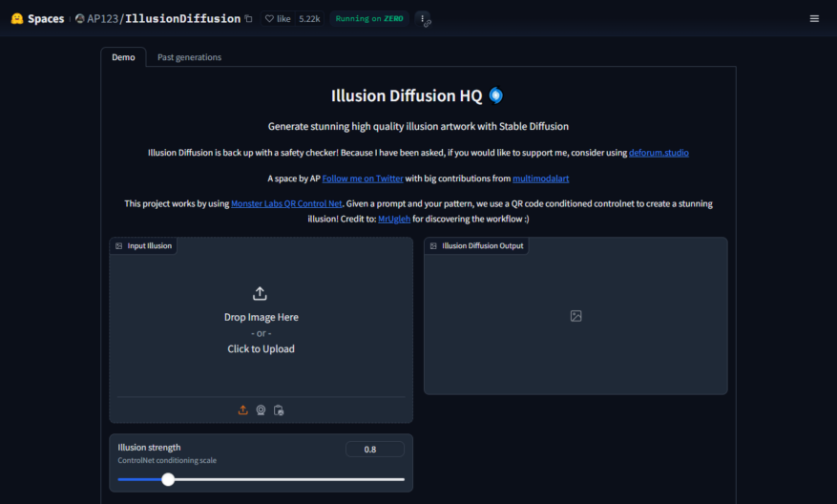Click the image placeholder icon in output panel

pos(575,316)
